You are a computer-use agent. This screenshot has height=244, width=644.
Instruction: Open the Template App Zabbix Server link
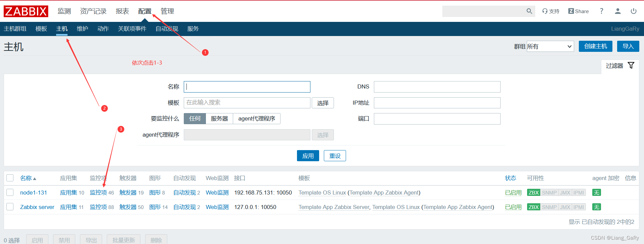click(x=334, y=207)
